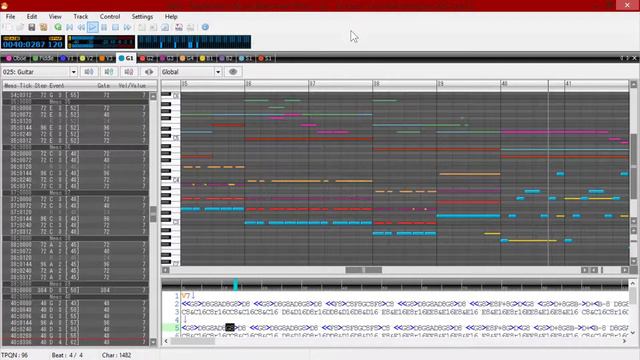
Task: Click the Pause playback button
Action: (104, 27)
